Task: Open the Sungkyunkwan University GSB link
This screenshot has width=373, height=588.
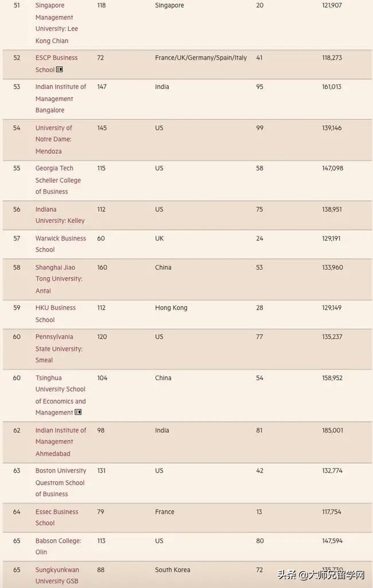Action: [57, 575]
